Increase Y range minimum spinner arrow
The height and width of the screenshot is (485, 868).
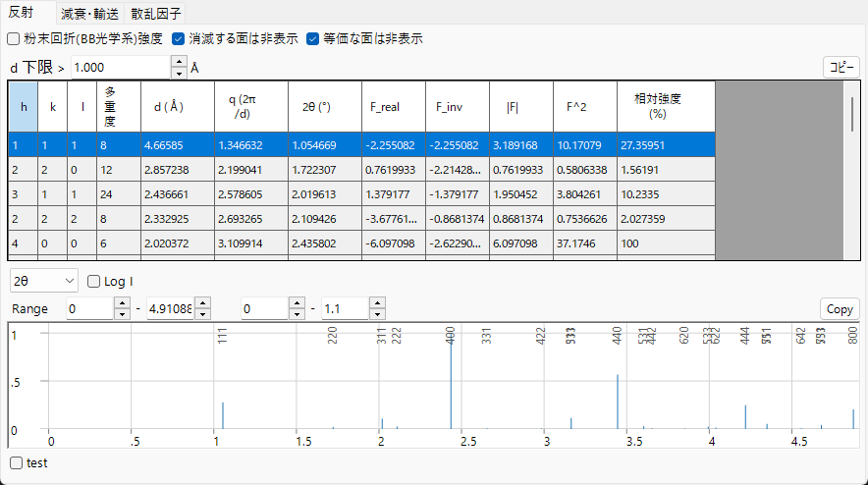(x=297, y=302)
